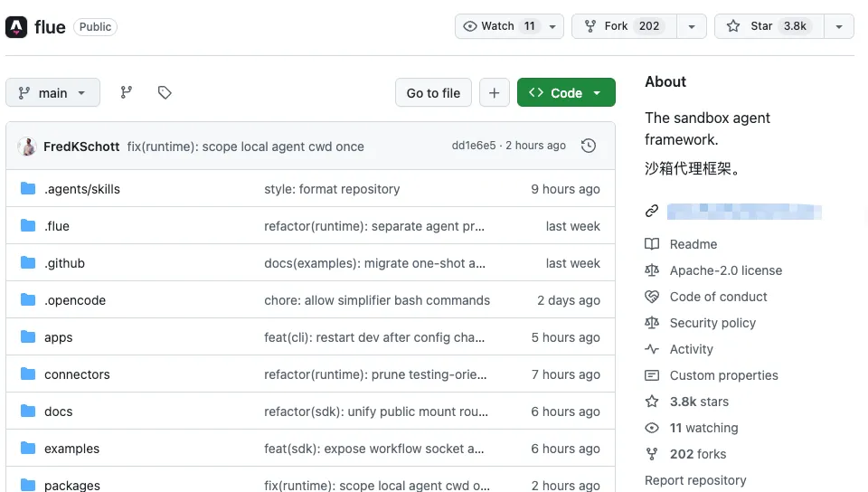Open 'feat(cli): restart dev after config' commit
Viewport: 868px width, 492px height.
[374, 337]
